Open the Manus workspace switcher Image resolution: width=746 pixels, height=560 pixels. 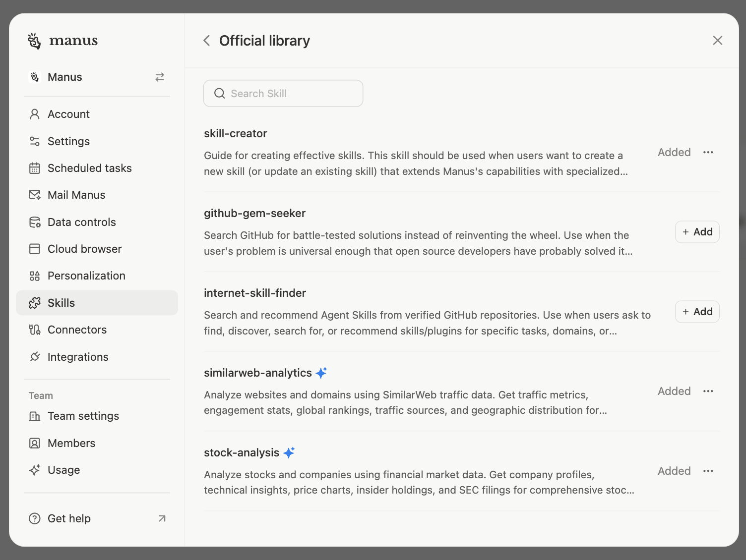coord(97,77)
